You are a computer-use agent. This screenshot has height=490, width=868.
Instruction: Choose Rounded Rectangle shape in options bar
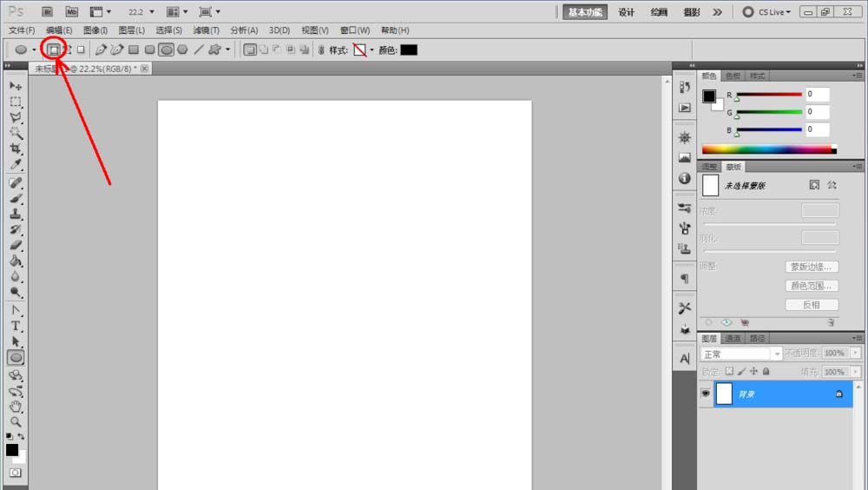point(149,50)
